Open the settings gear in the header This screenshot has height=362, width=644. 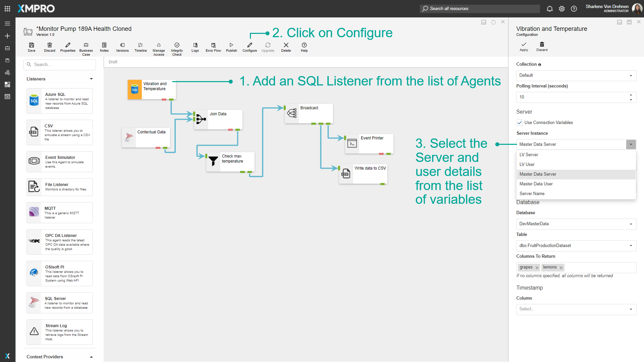[x=562, y=9]
